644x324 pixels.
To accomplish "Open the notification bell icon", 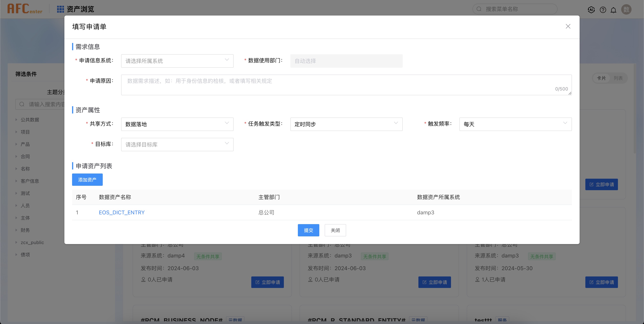I will pyautogui.click(x=613, y=10).
